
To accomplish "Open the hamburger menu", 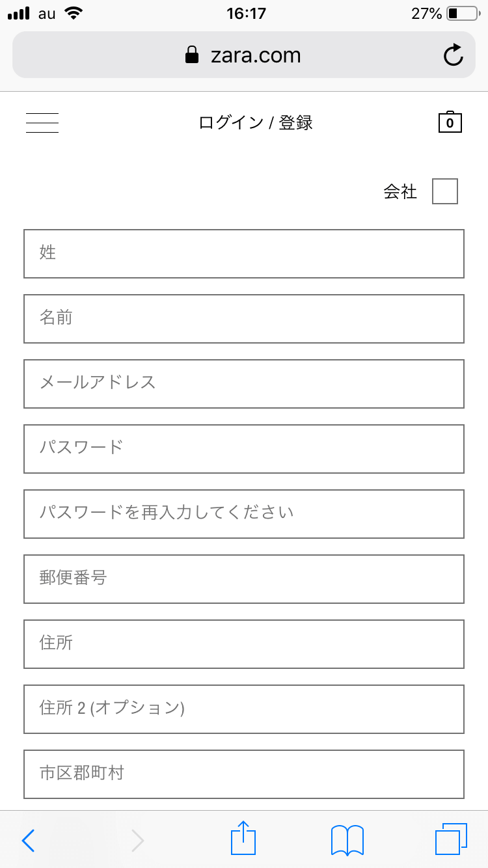I will (42, 122).
